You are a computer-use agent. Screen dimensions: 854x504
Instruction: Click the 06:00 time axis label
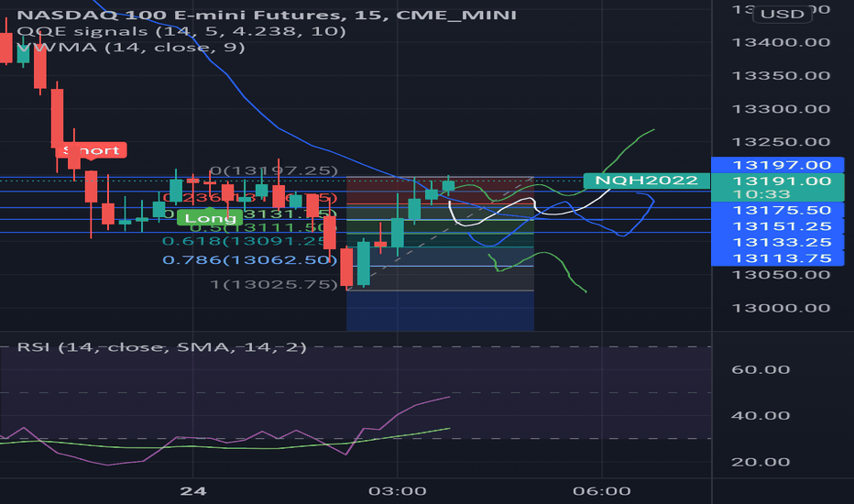click(602, 491)
